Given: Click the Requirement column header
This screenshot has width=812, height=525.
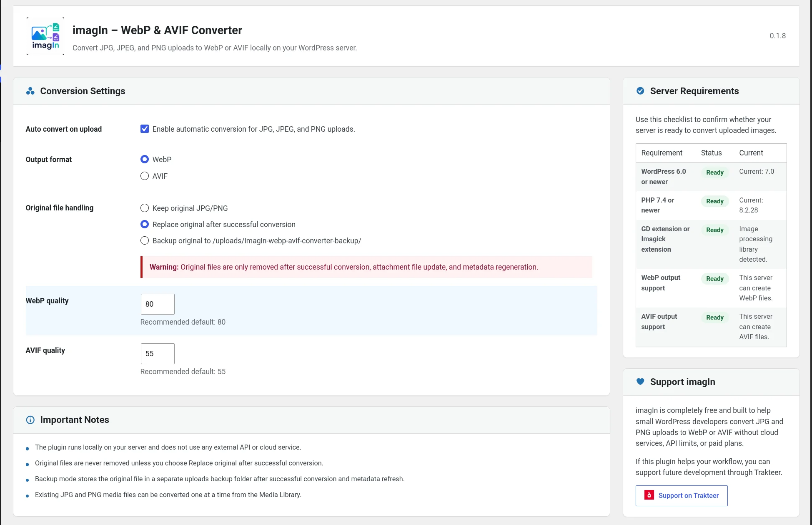Looking at the screenshot, I should (x=662, y=153).
